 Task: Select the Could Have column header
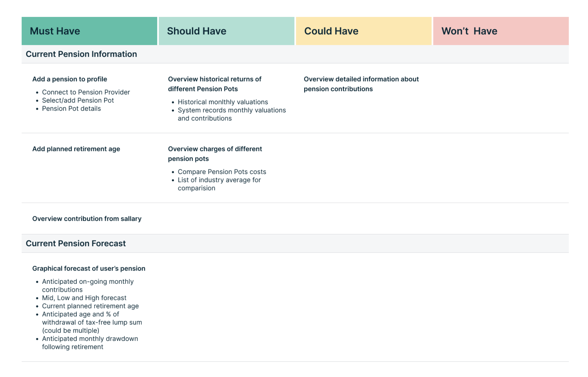click(331, 31)
